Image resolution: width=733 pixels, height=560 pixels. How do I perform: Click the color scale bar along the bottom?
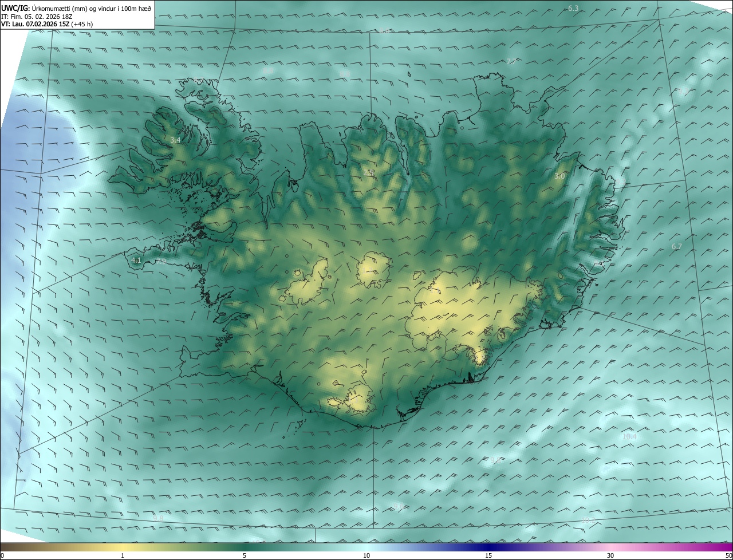click(366, 547)
